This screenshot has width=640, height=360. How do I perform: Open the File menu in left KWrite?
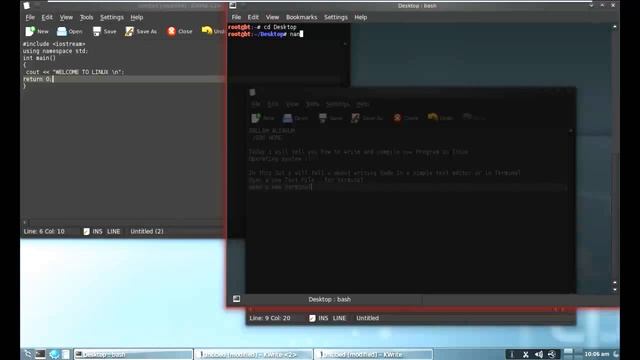pos(30,17)
